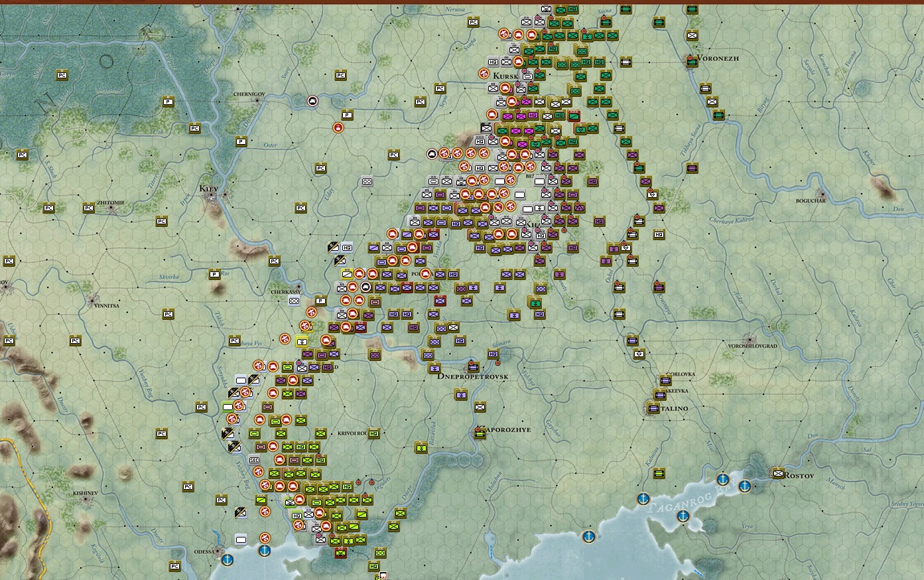
Task: Click the Voronezh city label
Action: pos(719,58)
